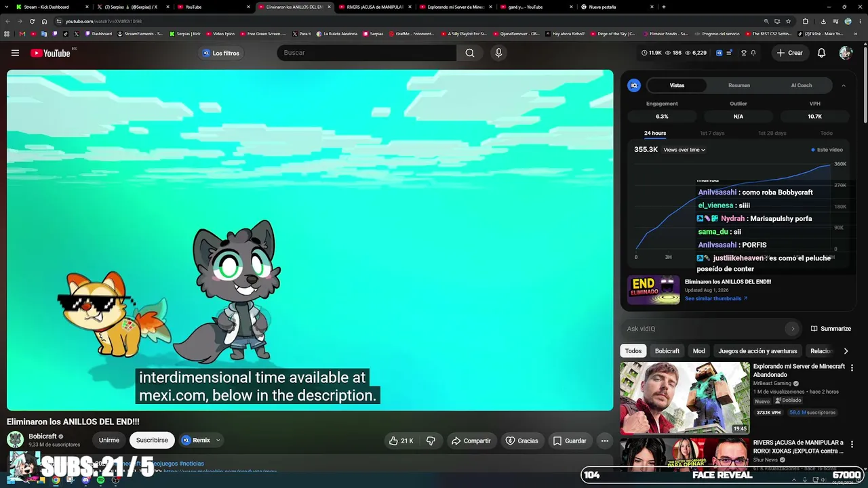The image size is (868, 488).
Task: Open more actions ellipsis under video
Action: [x=605, y=441]
